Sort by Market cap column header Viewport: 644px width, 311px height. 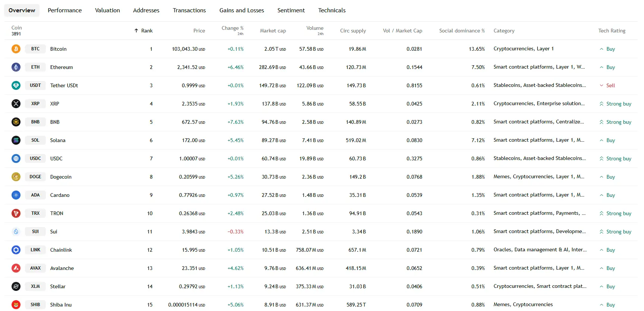[x=273, y=31]
